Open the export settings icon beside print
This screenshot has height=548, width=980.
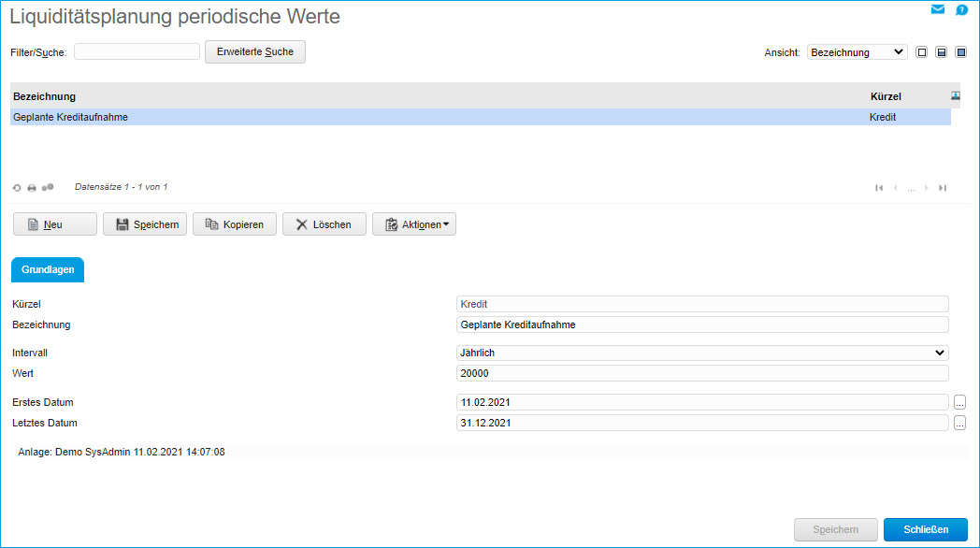pos(50,187)
